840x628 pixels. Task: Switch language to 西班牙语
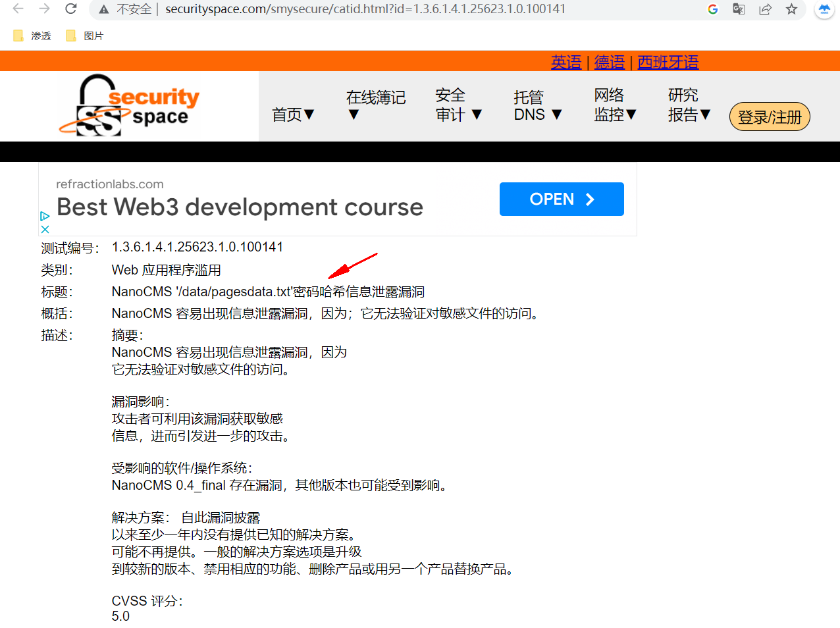668,62
